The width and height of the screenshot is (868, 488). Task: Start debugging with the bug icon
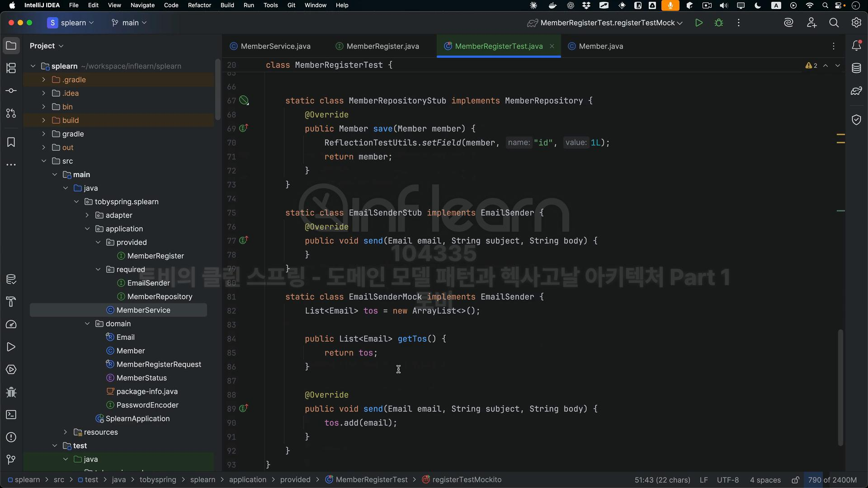[719, 23]
